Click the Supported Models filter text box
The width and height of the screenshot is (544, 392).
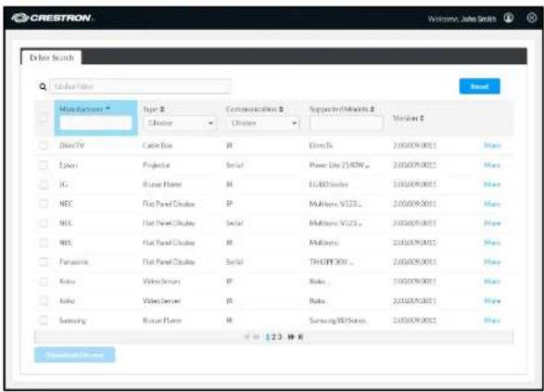coord(347,123)
